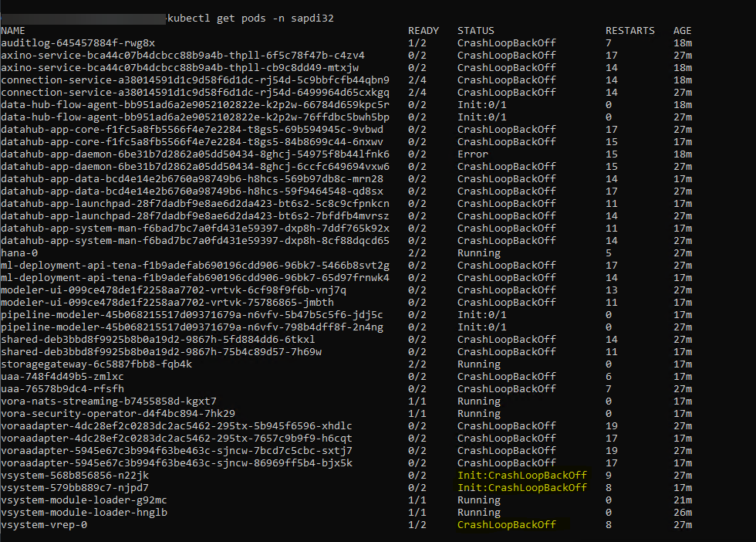Click pod name auditlog-645457884f-rwg8x
The image size is (756, 542).
tap(78, 43)
